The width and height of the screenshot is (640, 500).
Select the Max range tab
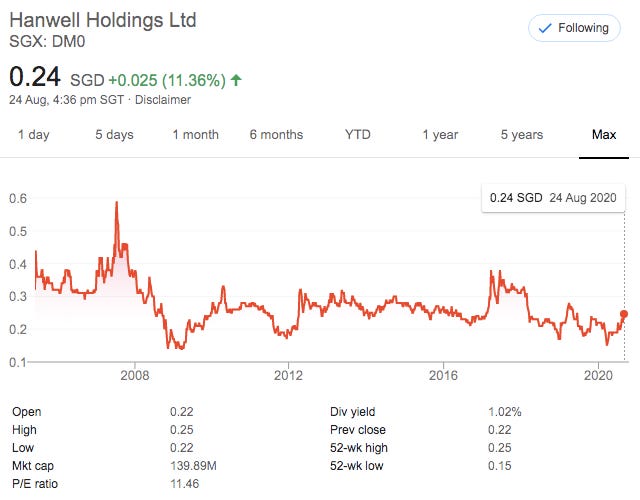point(604,135)
